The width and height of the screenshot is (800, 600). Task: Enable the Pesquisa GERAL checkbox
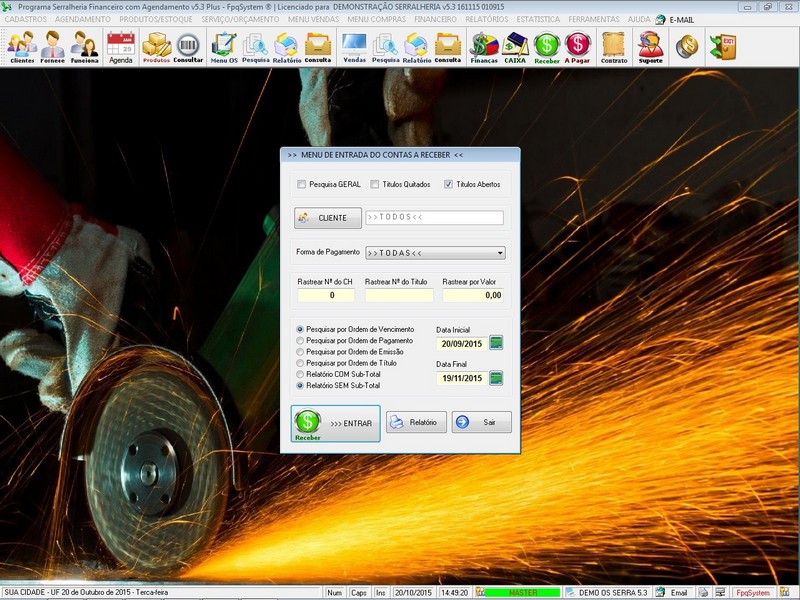pyautogui.click(x=302, y=184)
